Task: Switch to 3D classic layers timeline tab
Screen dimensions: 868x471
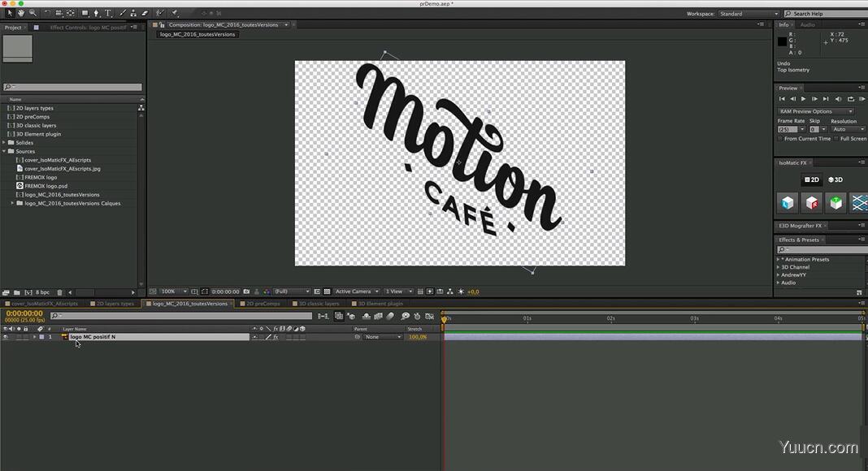Action: [319, 304]
